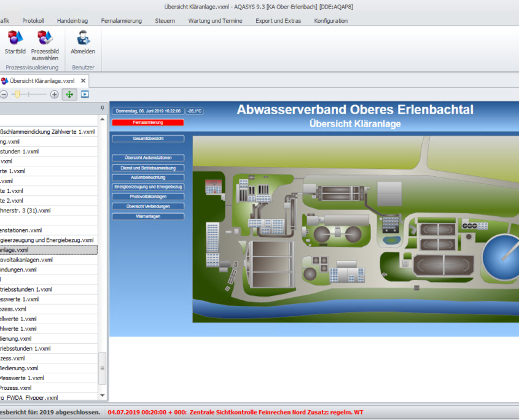Click the date and time display
519x420 pixels.
[x=148, y=111]
